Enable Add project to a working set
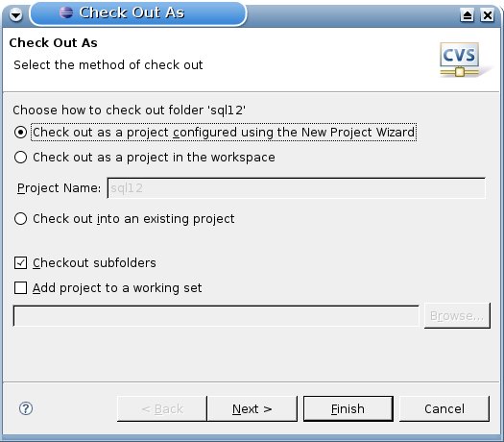504x442 pixels. [20, 288]
